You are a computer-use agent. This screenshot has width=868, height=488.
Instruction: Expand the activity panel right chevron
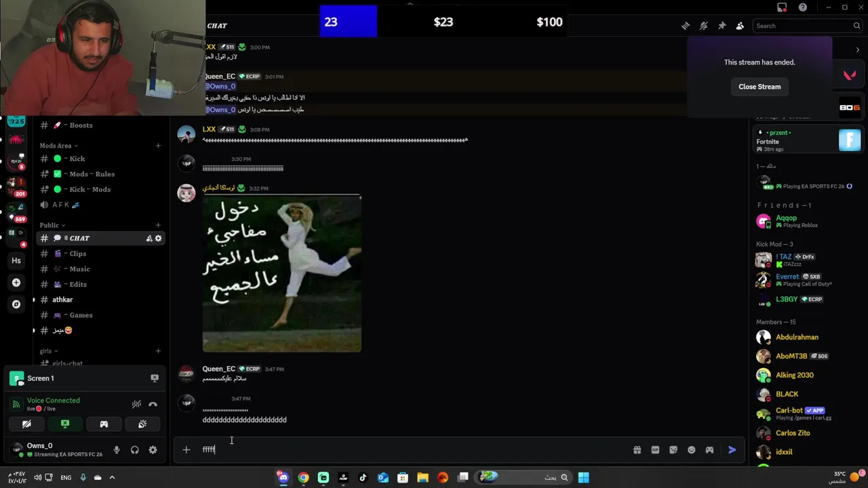pos(857,49)
